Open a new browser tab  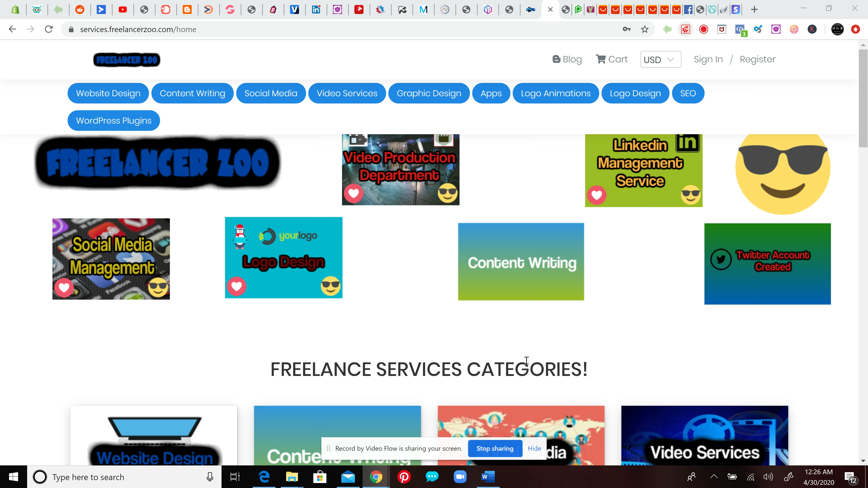point(755,9)
